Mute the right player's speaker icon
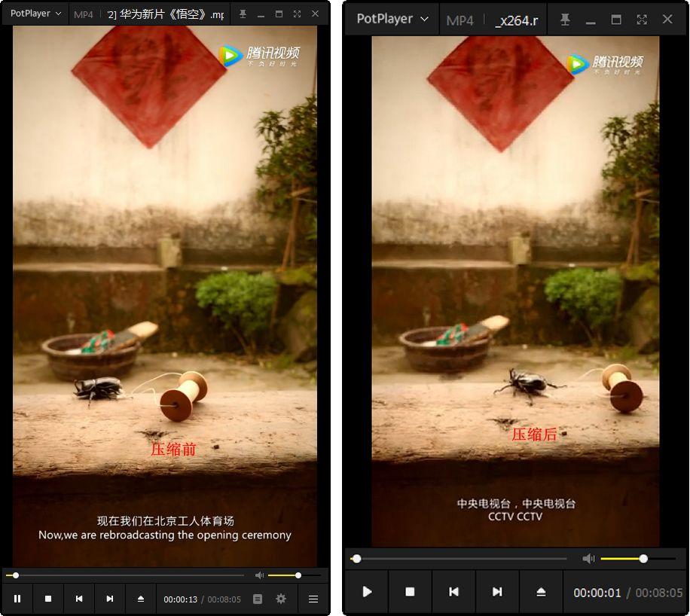 point(588,559)
